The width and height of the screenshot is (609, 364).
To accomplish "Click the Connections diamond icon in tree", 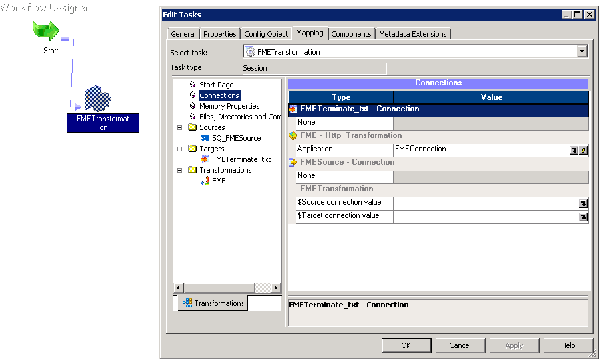I will point(193,95).
